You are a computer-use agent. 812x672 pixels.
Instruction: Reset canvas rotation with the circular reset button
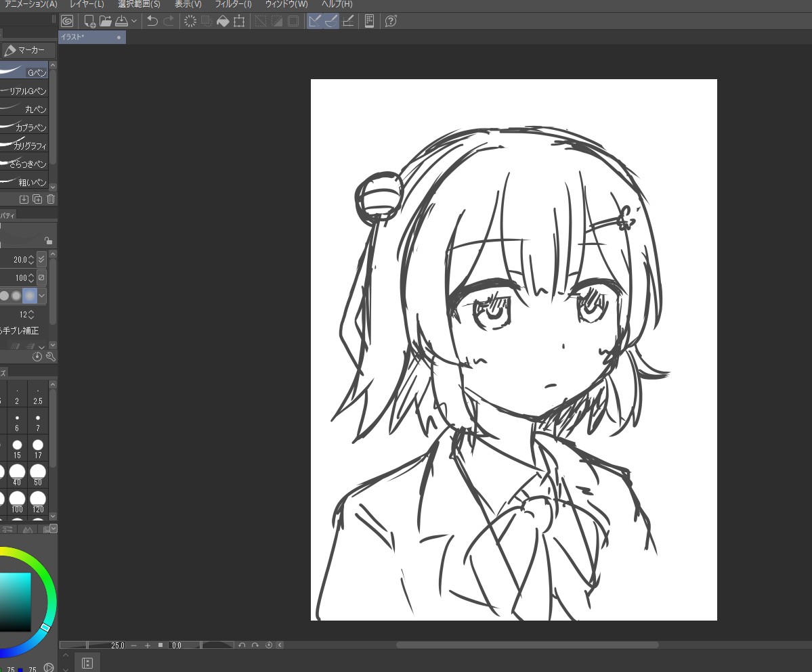[x=268, y=645]
